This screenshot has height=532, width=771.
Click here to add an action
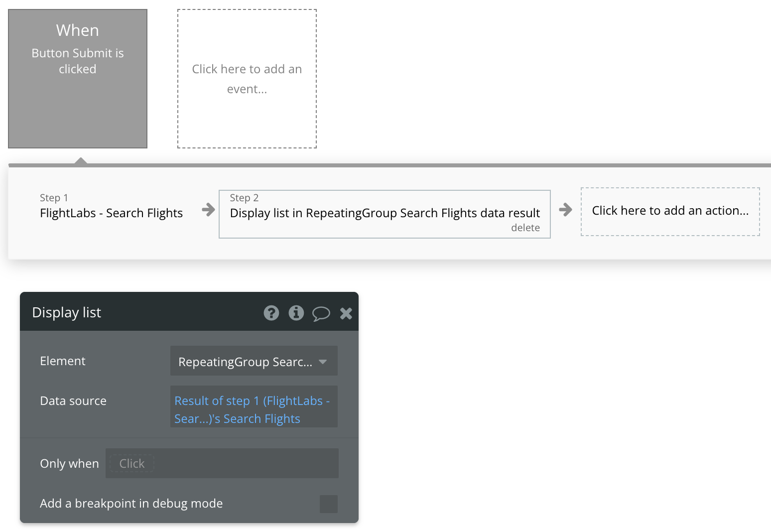point(670,211)
